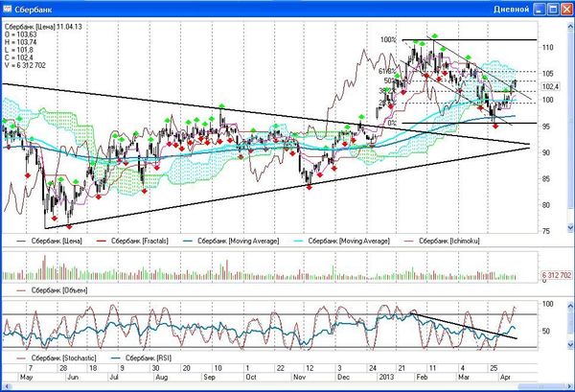Click the O = 103,63 open price readout

(21, 35)
